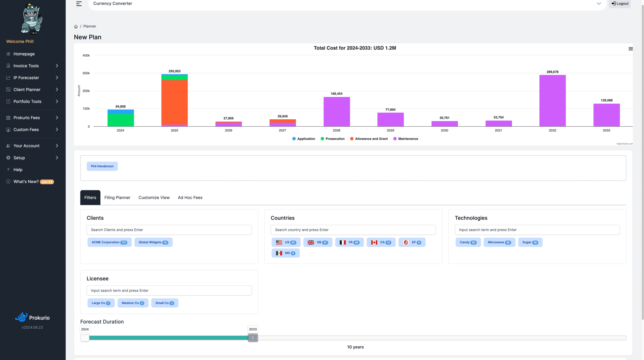Screen dimensions: 644x360
Task: Open the Ad Hoc Fees tab
Action: [x=190, y=198]
